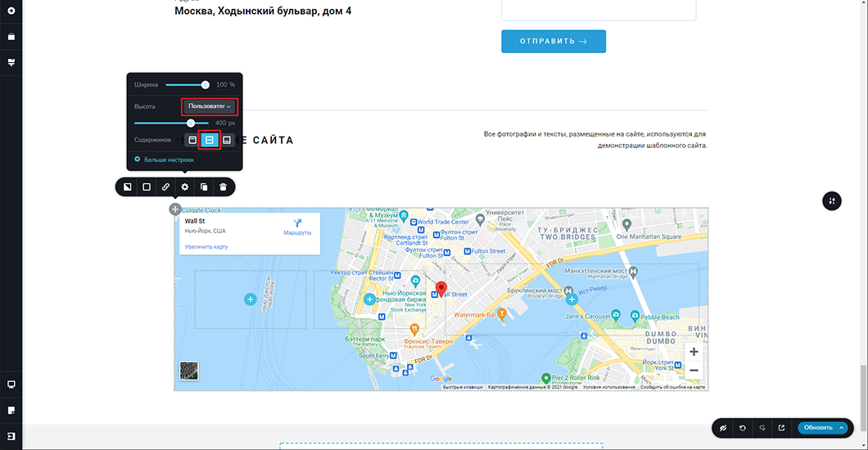Click the third left sidebar icon below pages
868x450 pixels.
point(11,62)
